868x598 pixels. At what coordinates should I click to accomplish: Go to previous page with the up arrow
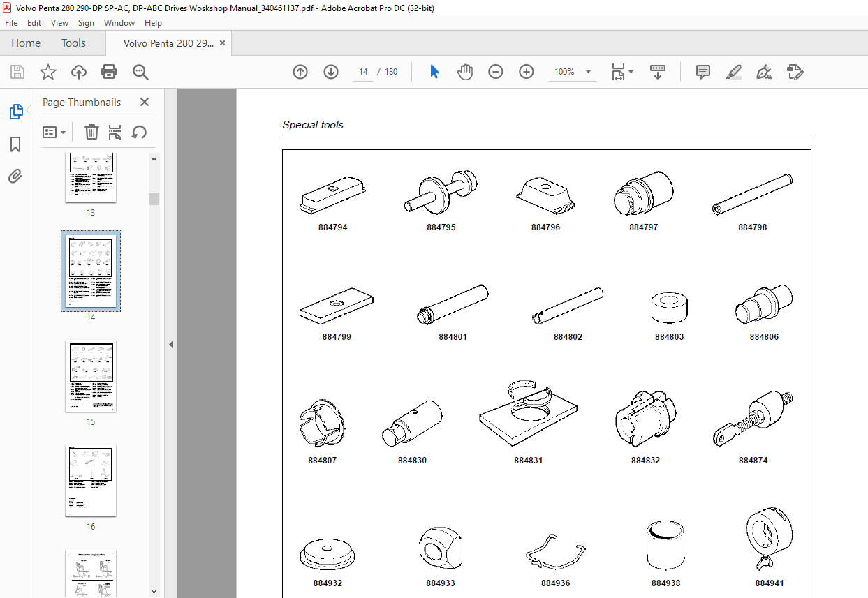click(x=300, y=72)
